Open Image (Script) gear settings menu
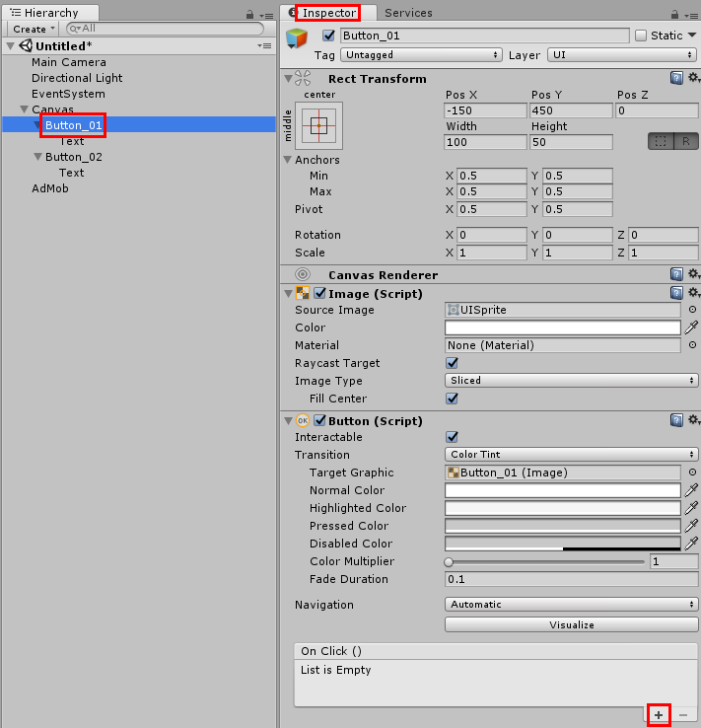Image resolution: width=701 pixels, height=728 pixels. [693, 293]
